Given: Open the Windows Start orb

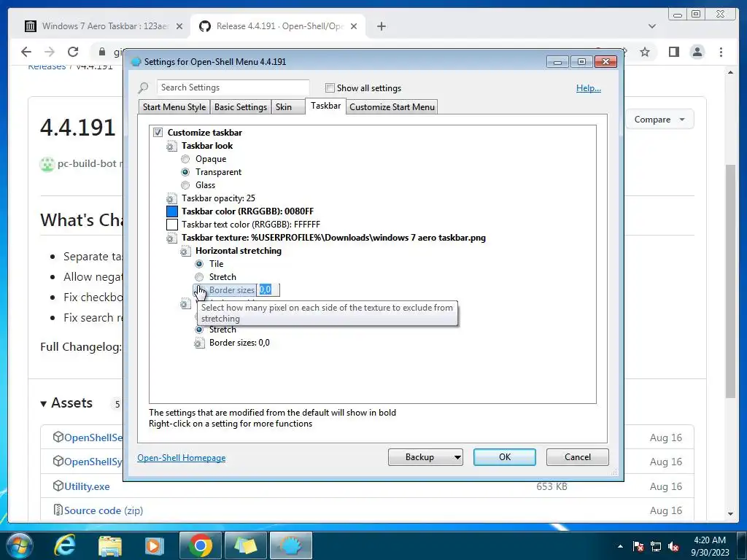Looking at the screenshot, I should [19, 545].
